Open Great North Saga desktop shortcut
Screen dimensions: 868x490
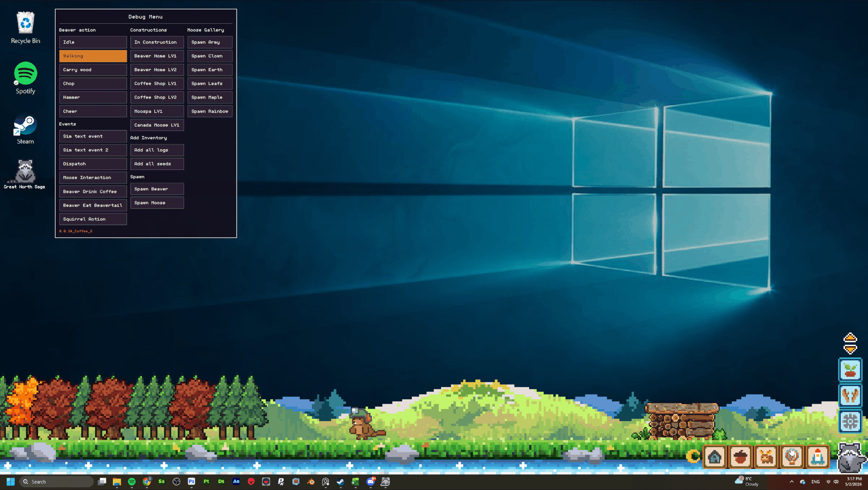tap(25, 174)
